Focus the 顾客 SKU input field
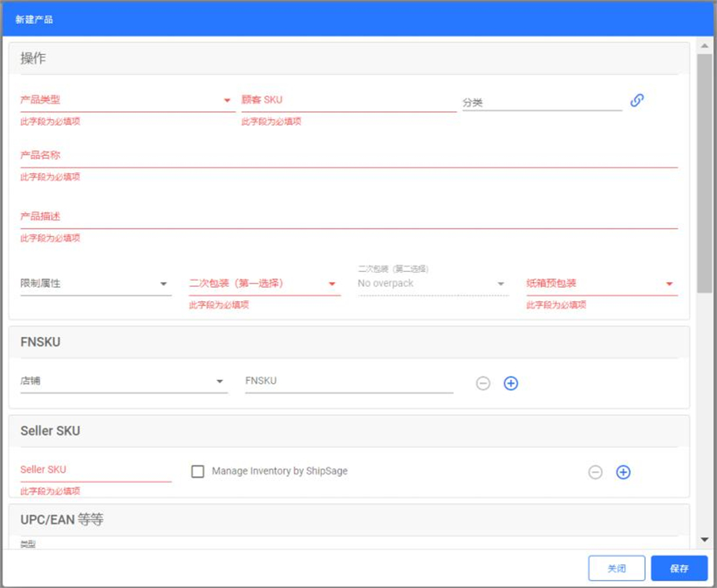 pos(349,100)
